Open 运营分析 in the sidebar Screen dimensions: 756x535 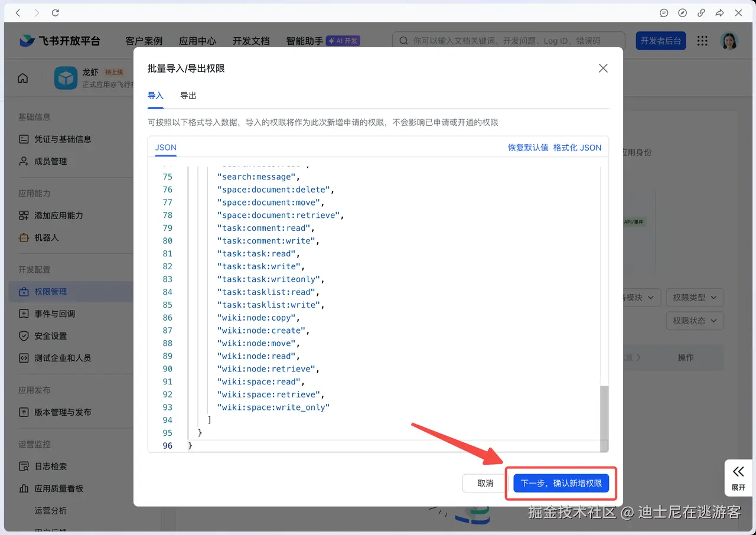tap(50, 510)
